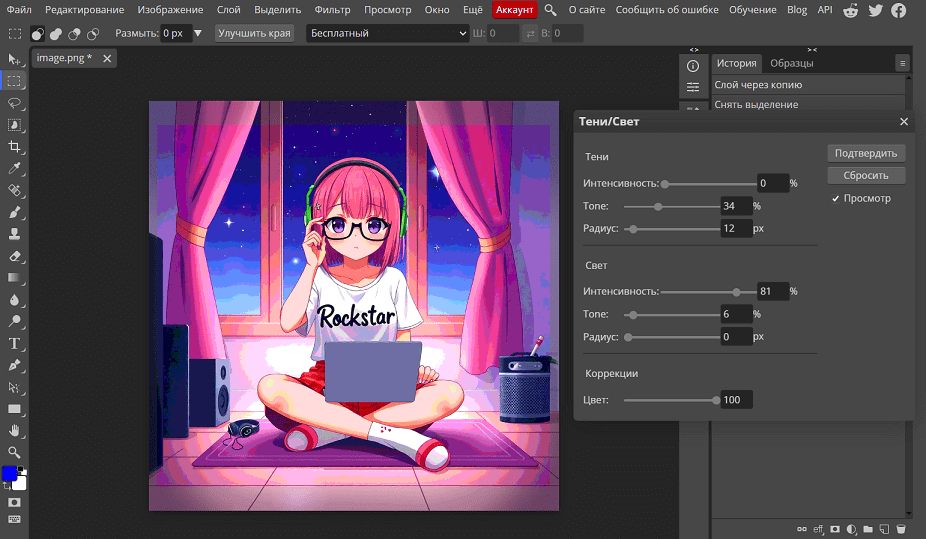The width and height of the screenshot is (926, 539).
Task: Click the Подтвердить button
Action: [866, 153]
